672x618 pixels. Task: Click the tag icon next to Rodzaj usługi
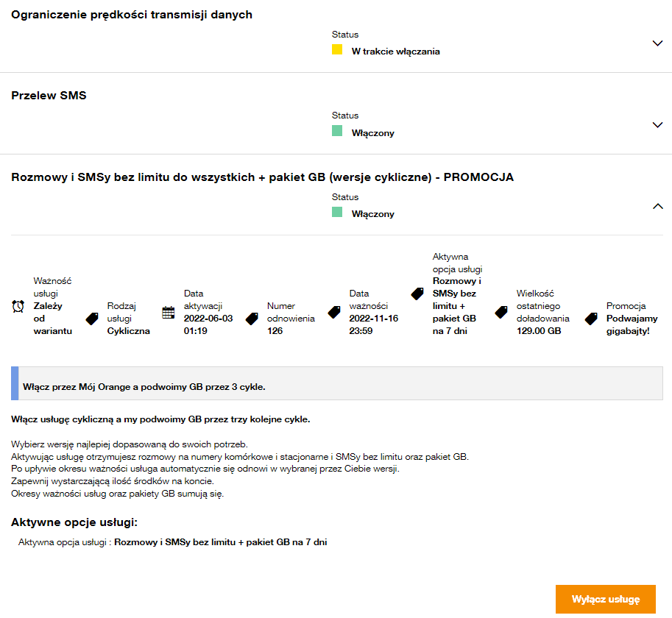(92, 319)
